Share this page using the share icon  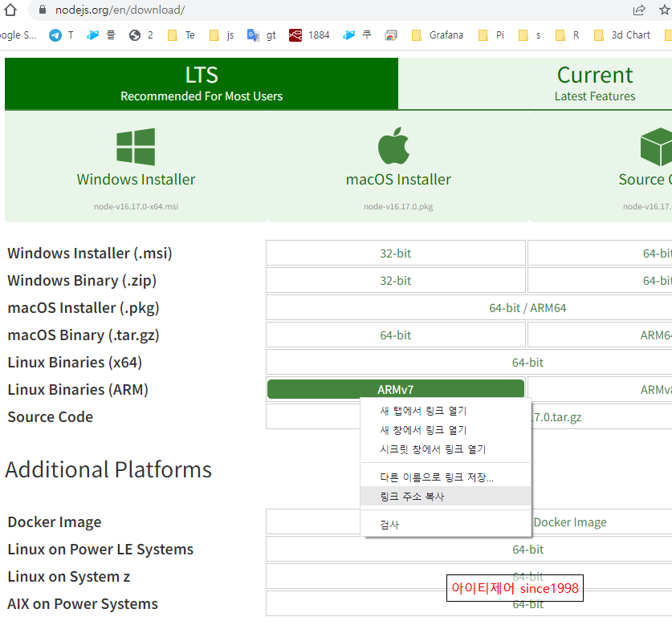[x=638, y=10]
